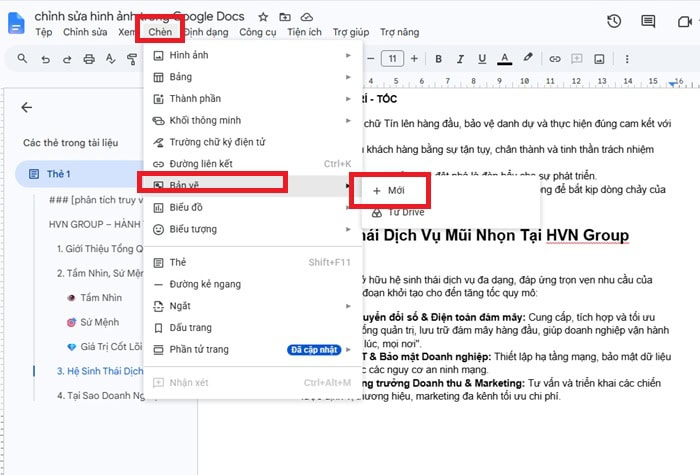Increase the font size
700x475 pixels.
tap(414, 58)
